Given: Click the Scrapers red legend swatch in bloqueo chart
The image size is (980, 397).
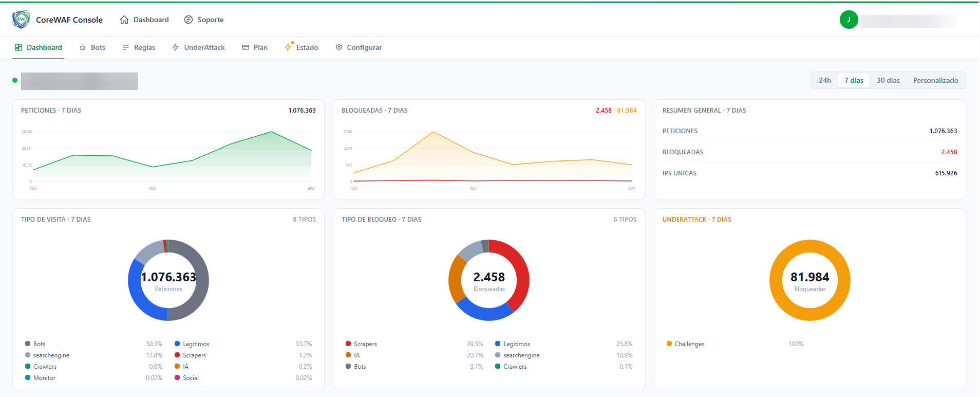Looking at the screenshot, I should (348, 344).
